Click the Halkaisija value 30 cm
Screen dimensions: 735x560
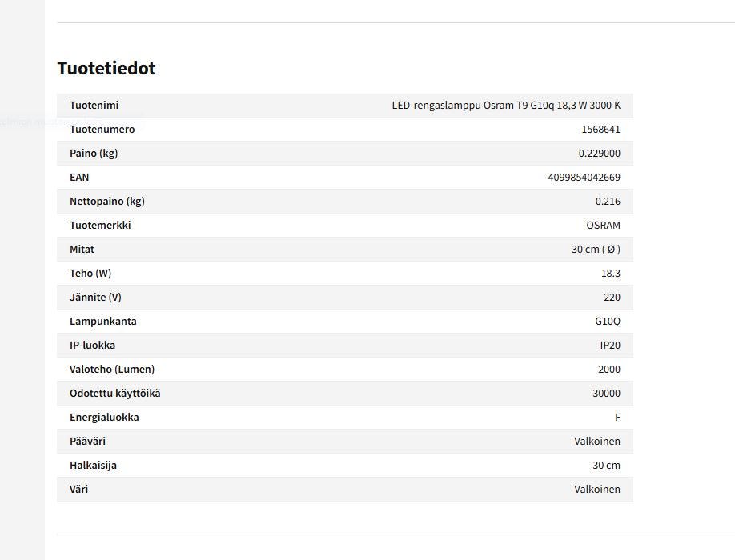point(606,466)
